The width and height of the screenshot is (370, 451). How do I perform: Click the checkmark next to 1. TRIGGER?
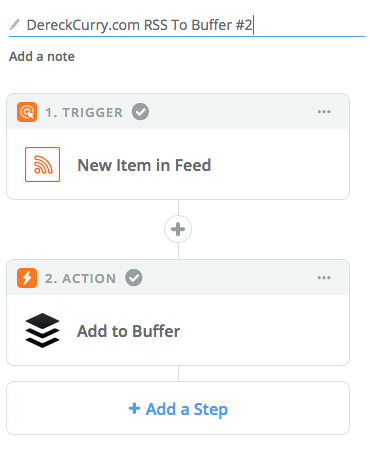[140, 112]
